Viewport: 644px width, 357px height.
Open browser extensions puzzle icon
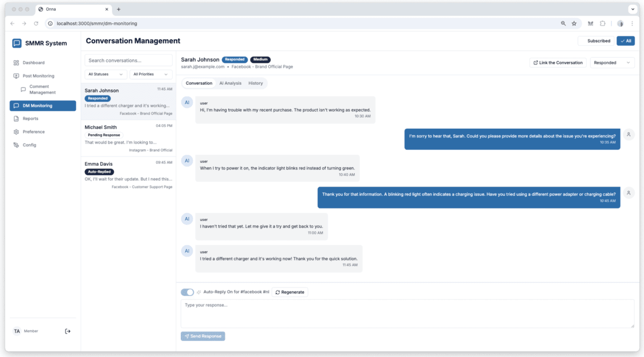tap(603, 24)
